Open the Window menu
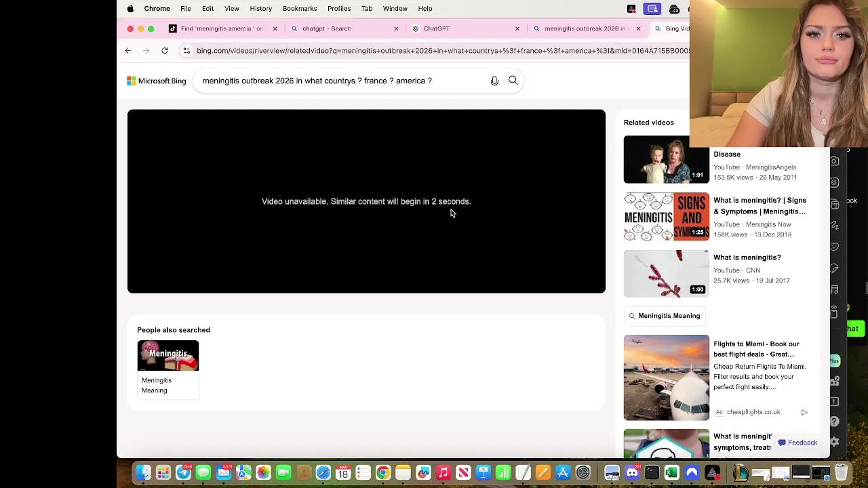Viewport: 868px width, 488px height. (395, 9)
